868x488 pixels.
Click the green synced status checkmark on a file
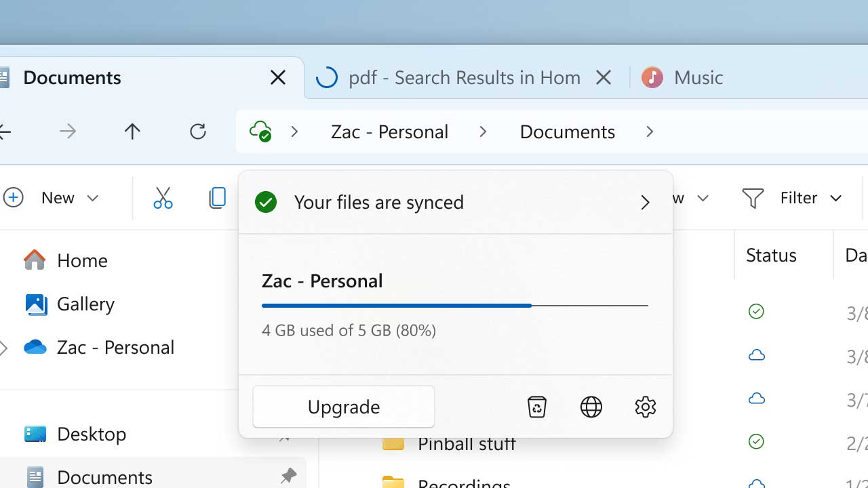pos(756,311)
